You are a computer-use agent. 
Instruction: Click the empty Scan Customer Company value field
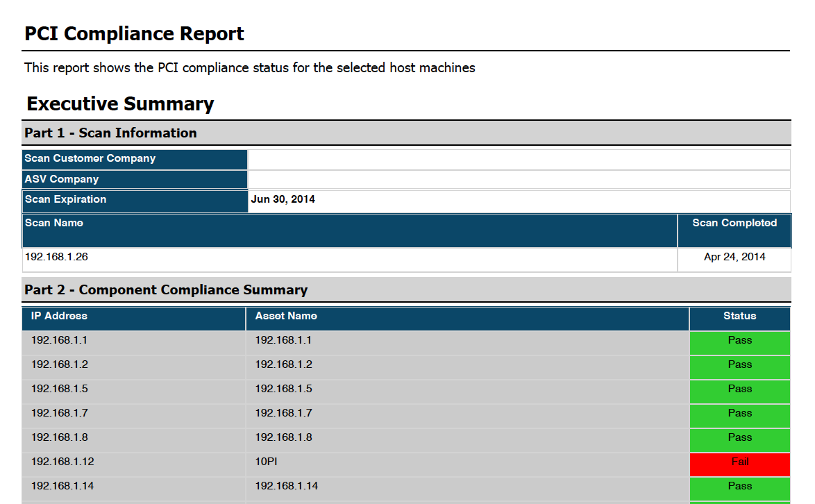pyautogui.click(x=518, y=159)
